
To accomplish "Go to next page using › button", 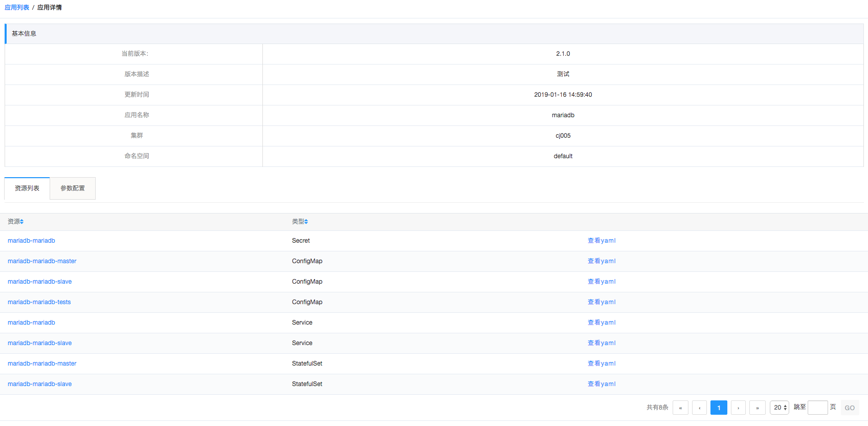I will tap(738, 408).
